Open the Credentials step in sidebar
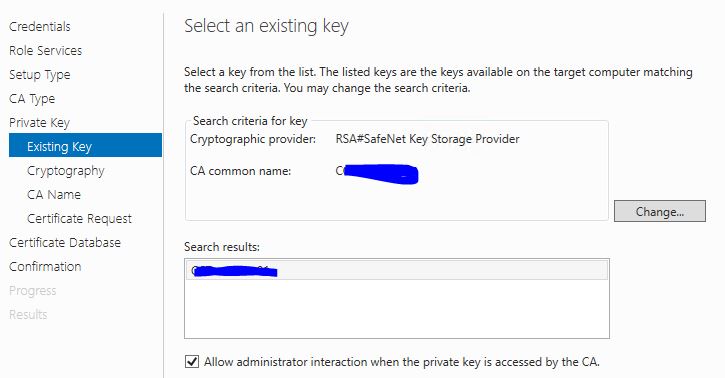Screen dimensions: 725x378 [40, 27]
